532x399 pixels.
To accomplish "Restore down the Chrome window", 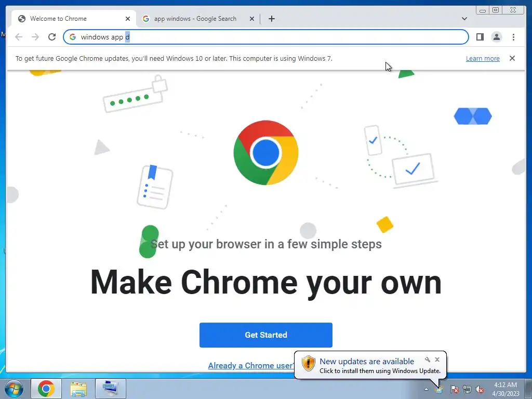I will point(495,10).
